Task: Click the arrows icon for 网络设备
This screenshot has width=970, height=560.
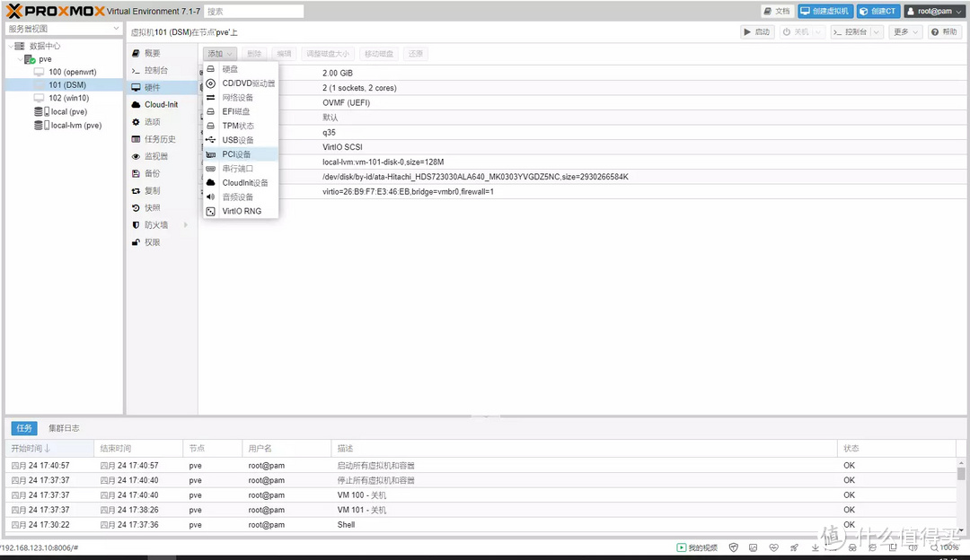Action: click(x=210, y=97)
